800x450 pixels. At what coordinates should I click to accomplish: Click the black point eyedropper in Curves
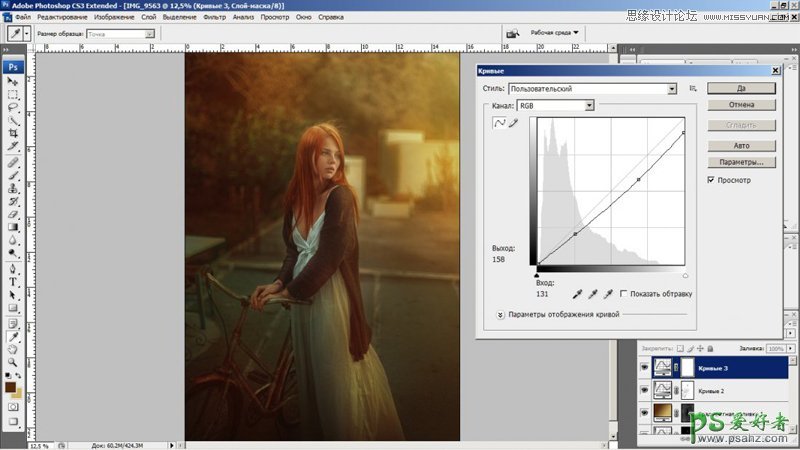576,294
